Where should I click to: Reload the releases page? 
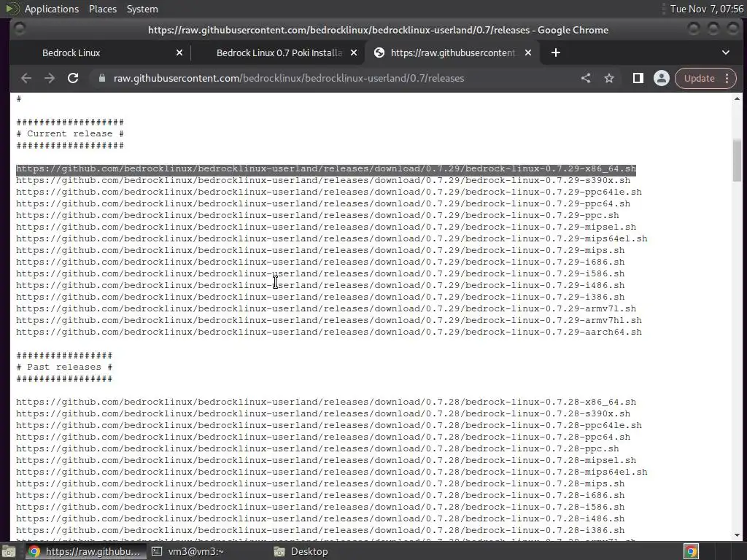tap(73, 78)
